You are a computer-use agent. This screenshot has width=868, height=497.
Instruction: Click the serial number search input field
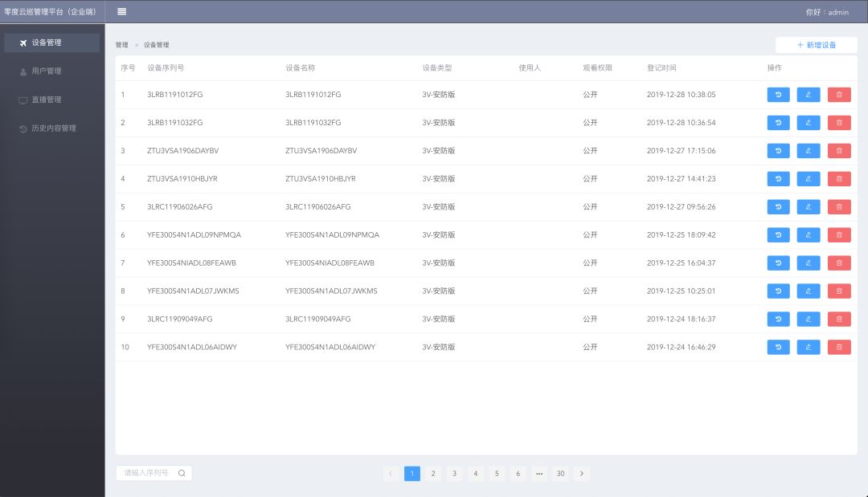pyautogui.click(x=147, y=474)
